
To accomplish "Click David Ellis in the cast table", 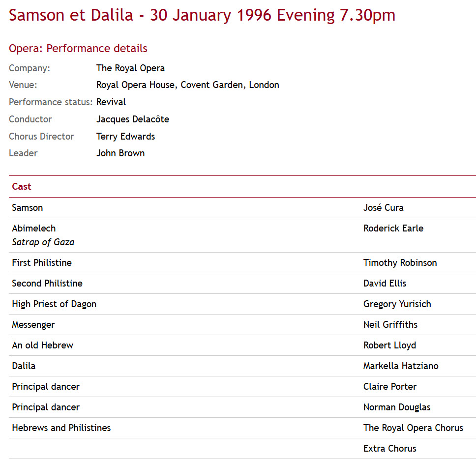I will (x=385, y=283).
